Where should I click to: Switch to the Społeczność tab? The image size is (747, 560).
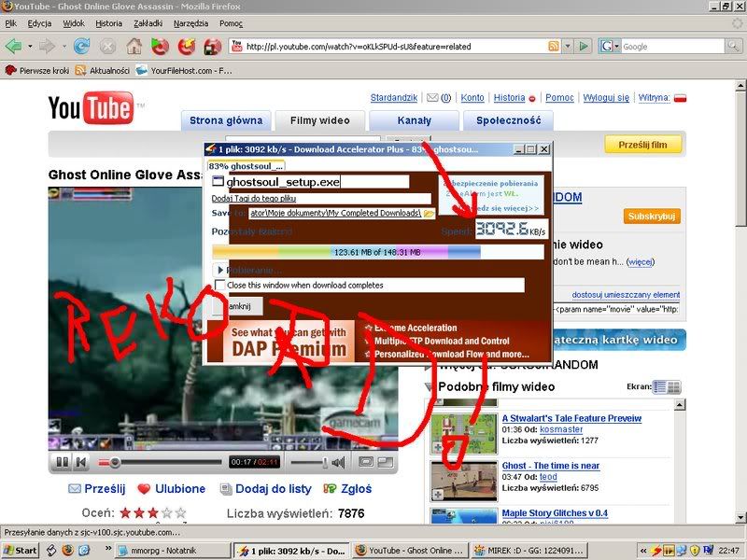508,120
